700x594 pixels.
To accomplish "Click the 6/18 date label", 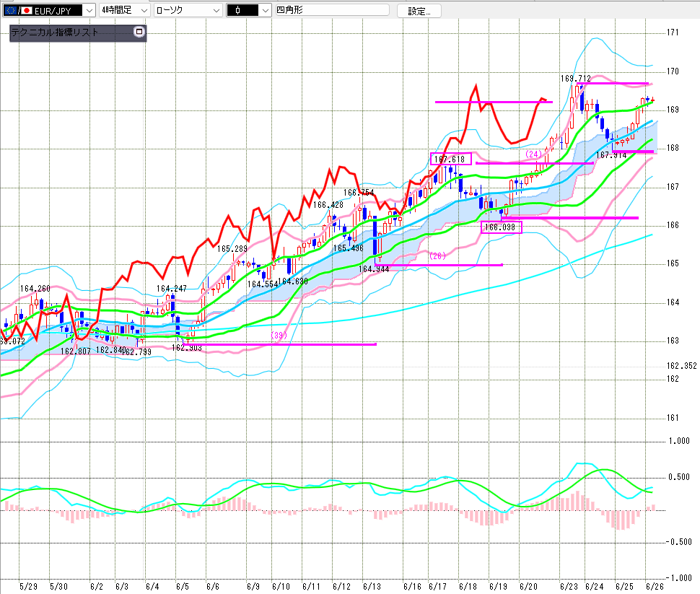I will tap(468, 586).
